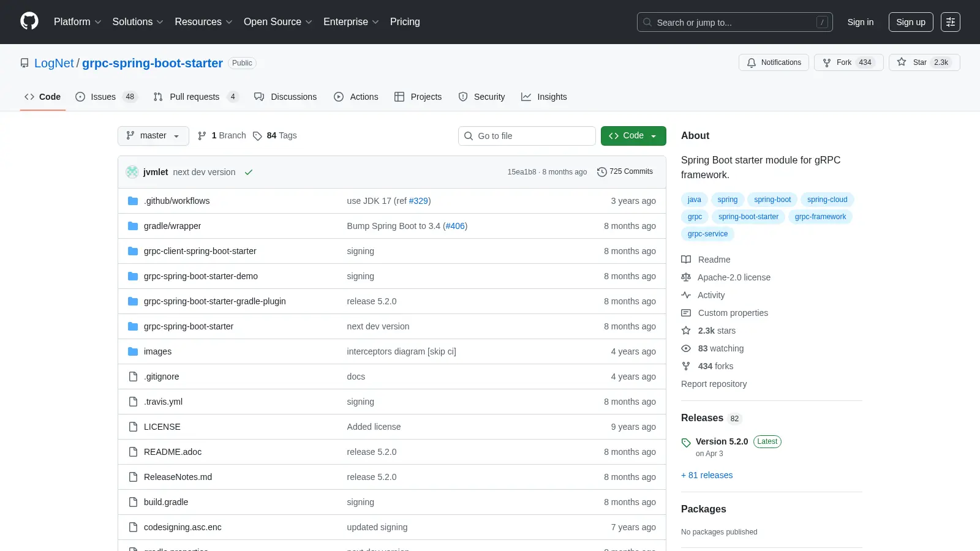Click the folder icon for images
The height and width of the screenshot is (551, 980).
tap(133, 351)
